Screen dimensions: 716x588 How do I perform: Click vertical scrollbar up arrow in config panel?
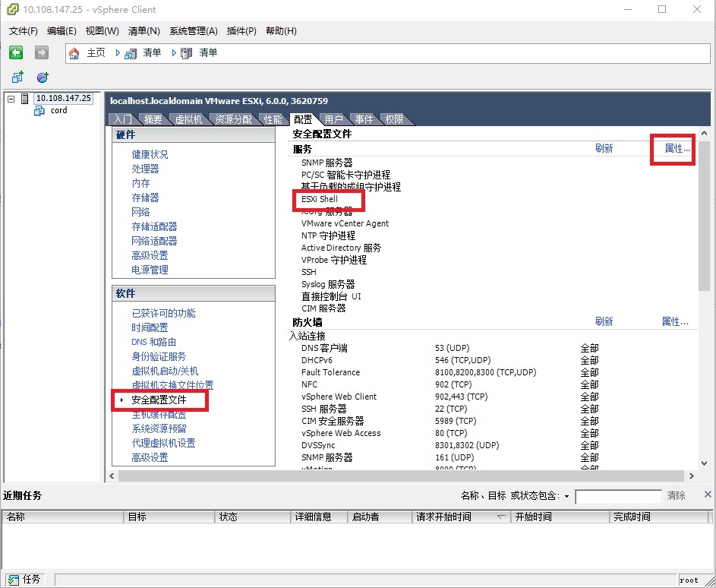click(x=704, y=134)
